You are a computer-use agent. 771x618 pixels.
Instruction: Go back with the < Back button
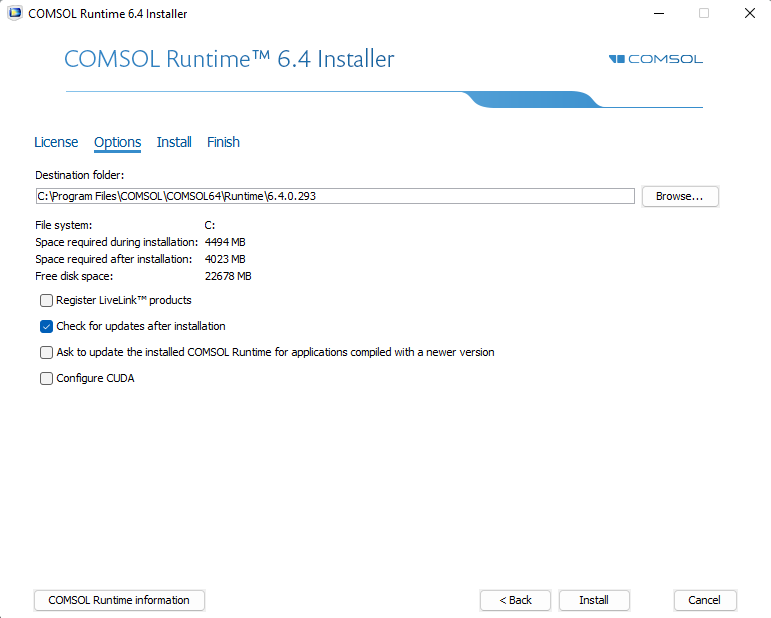[515, 600]
